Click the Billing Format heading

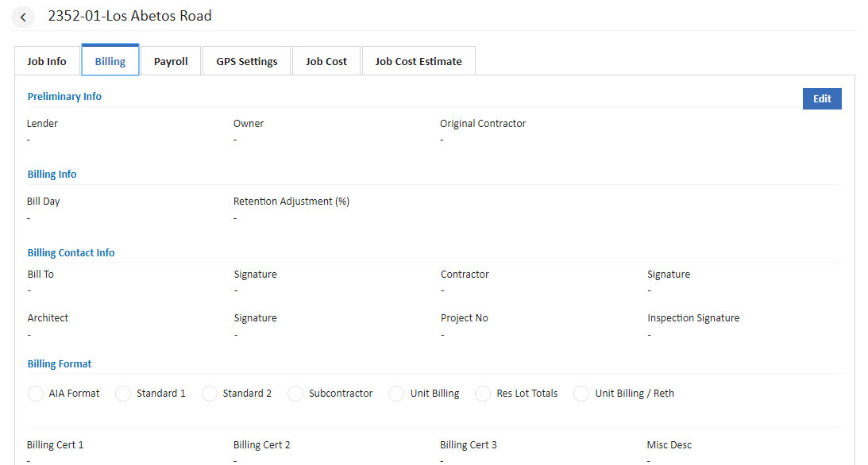(59, 363)
